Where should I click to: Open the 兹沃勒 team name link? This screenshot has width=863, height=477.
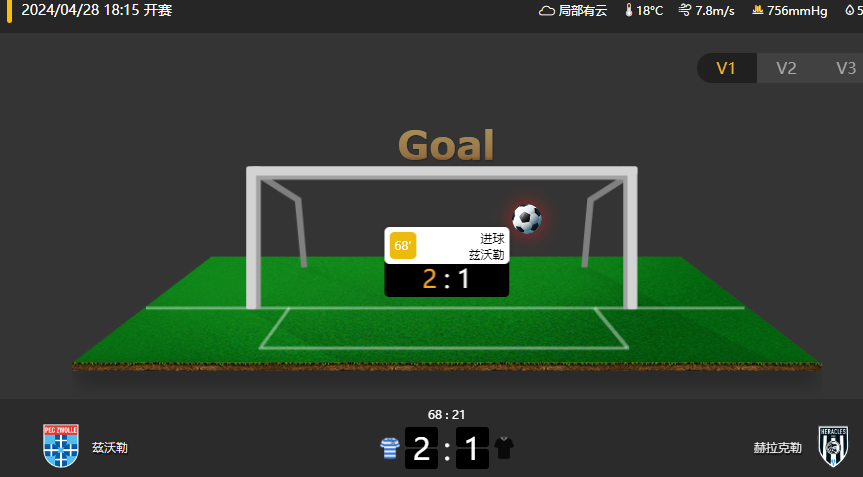[x=110, y=448]
